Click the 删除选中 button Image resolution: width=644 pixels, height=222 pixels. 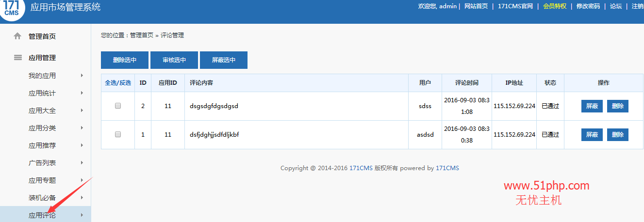[125, 60]
